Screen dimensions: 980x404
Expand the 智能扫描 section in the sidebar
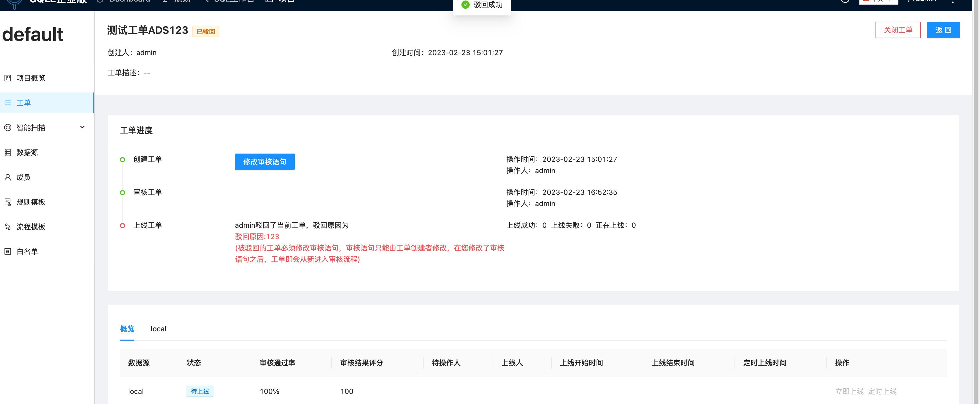[82, 127]
